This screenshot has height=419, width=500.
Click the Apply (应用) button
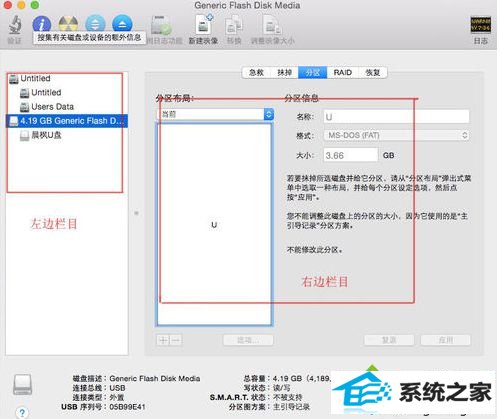tap(446, 340)
